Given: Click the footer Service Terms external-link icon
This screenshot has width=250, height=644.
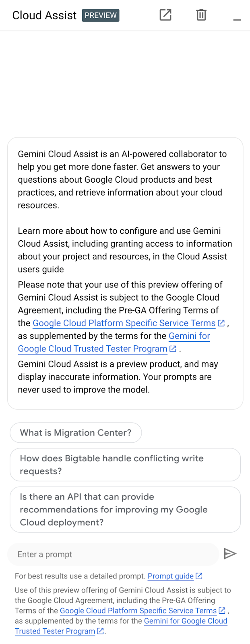Looking at the screenshot, I should pos(222,611).
